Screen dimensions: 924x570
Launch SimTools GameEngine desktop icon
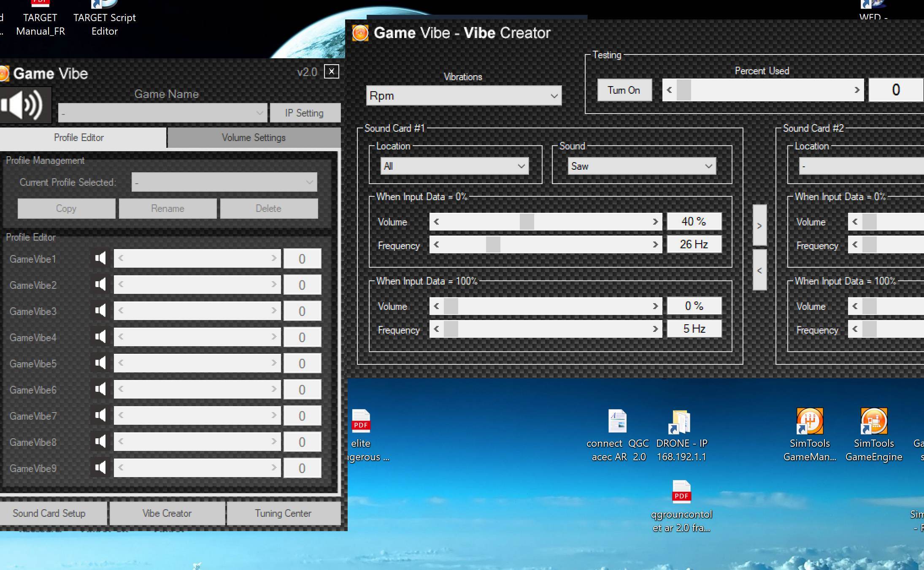coord(874,421)
